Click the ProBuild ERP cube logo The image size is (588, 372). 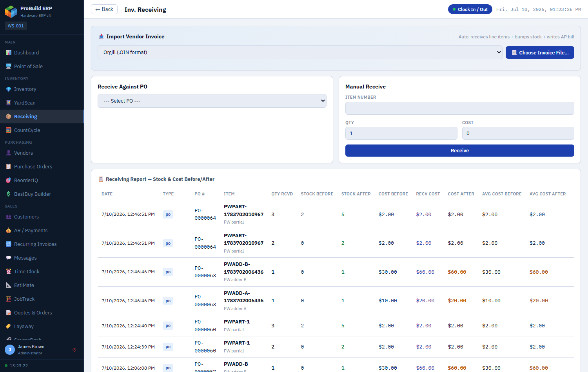click(x=11, y=11)
